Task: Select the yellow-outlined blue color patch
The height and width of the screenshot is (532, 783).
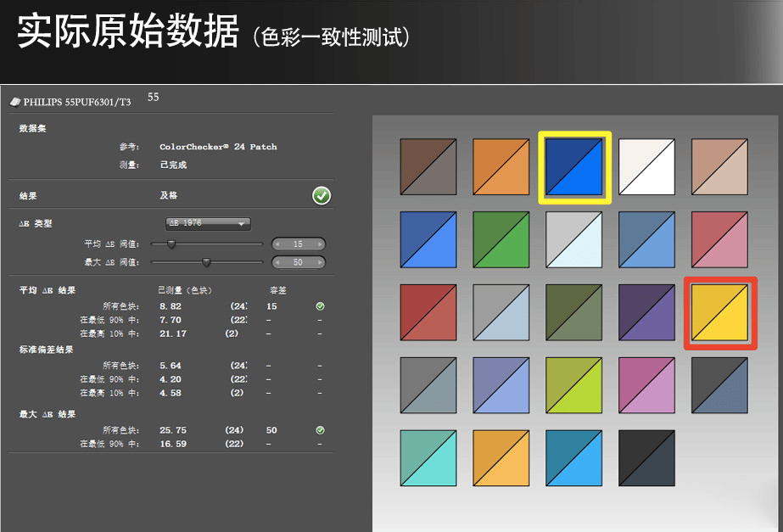Action: 574,167
